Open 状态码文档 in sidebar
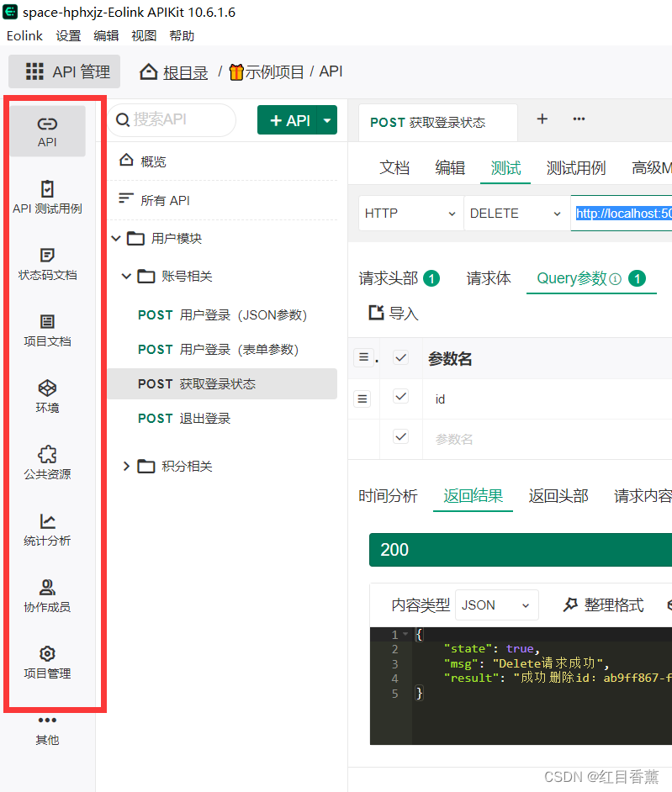 coord(47,264)
